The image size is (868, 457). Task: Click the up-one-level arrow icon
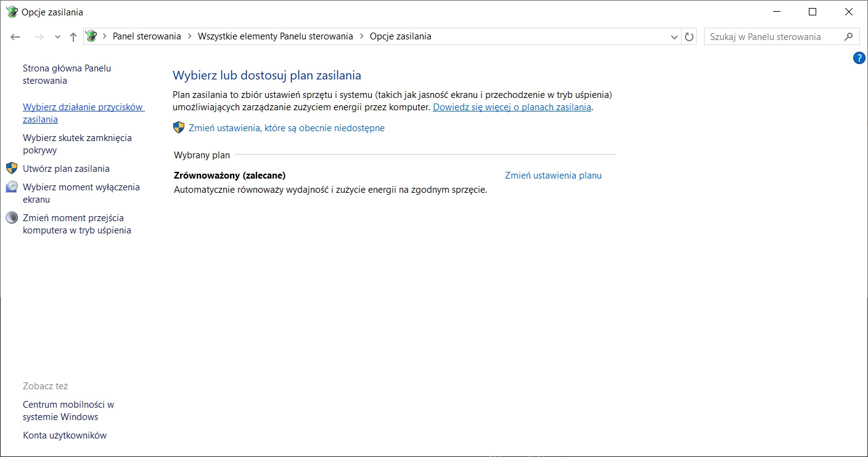coord(73,37)
